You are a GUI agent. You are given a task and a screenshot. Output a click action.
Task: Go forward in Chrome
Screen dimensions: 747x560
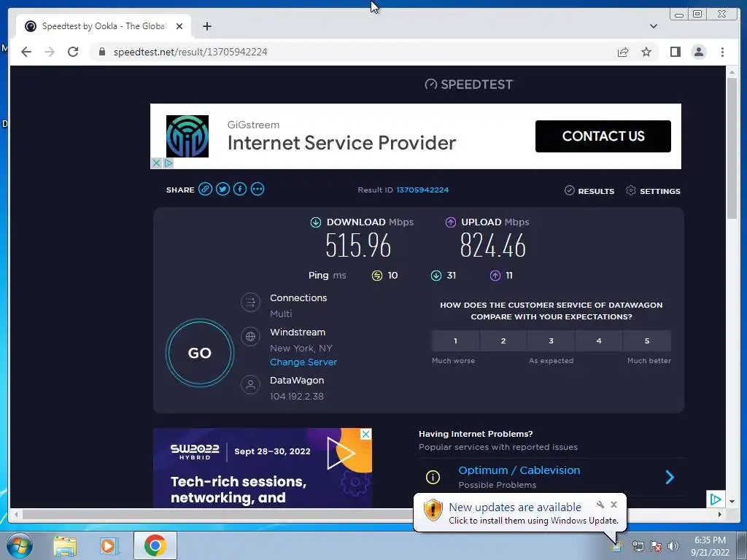point(50,52)
